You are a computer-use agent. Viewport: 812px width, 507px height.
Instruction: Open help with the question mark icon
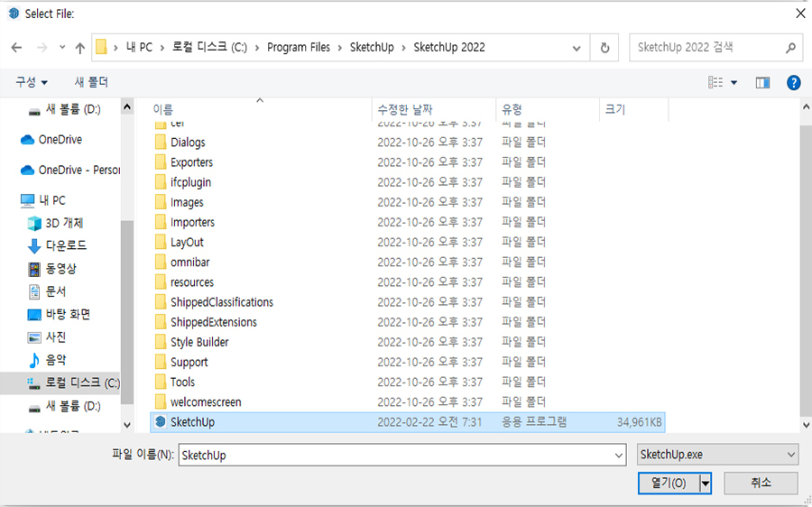tap(793, 82)
